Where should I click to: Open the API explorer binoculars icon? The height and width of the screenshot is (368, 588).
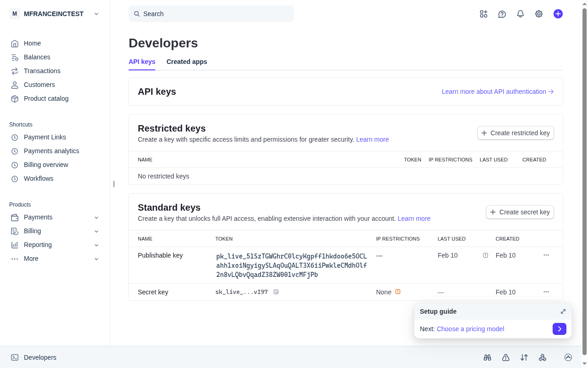point(487,357)
